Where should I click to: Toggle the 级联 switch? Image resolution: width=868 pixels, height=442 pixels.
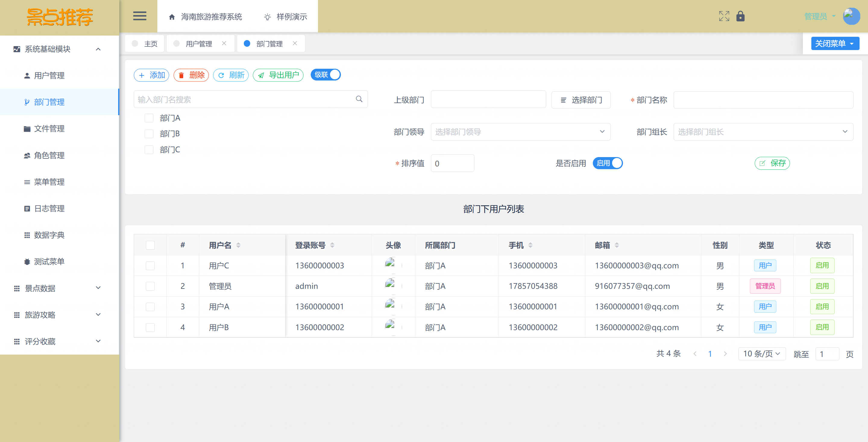tap(325, 74)
